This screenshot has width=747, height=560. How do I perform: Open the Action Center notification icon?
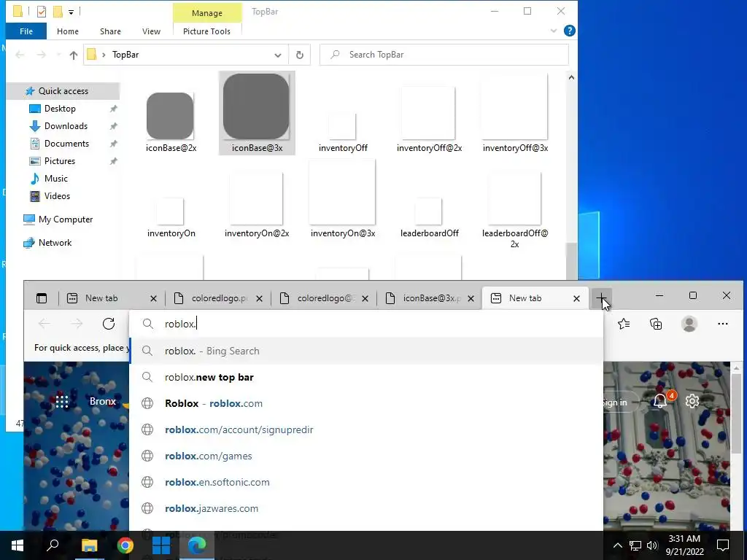723,545
